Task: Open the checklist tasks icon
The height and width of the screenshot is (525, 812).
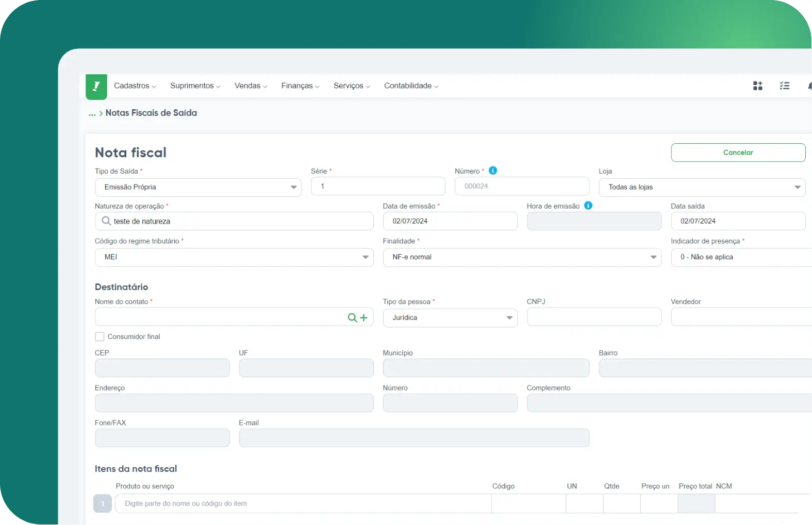Action: pyautogui.click(x=784, y=86)
